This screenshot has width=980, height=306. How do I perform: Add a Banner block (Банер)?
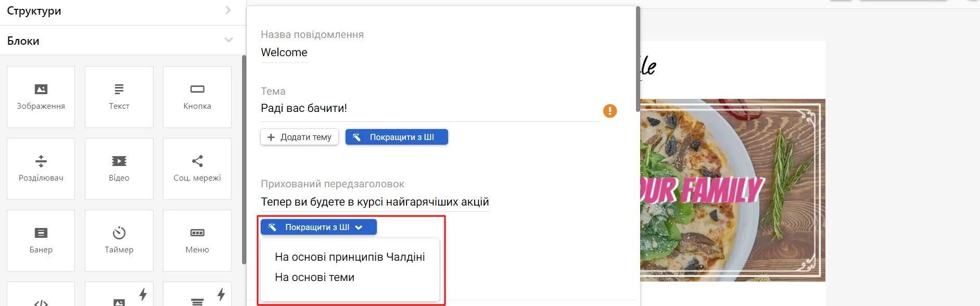coord(41,240)
